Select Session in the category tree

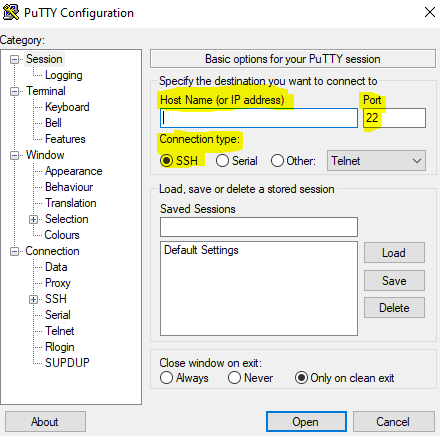(x=44, y=59)
